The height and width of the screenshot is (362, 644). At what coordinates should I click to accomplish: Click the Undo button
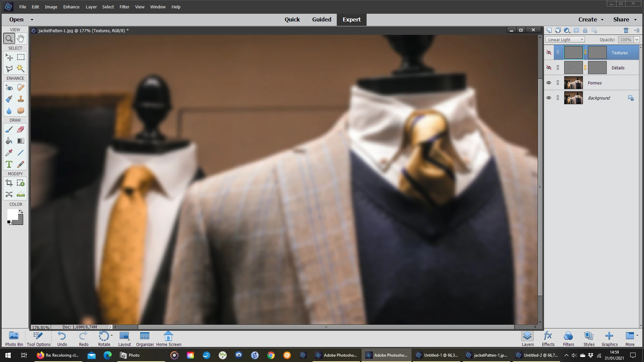pos(62,338)
